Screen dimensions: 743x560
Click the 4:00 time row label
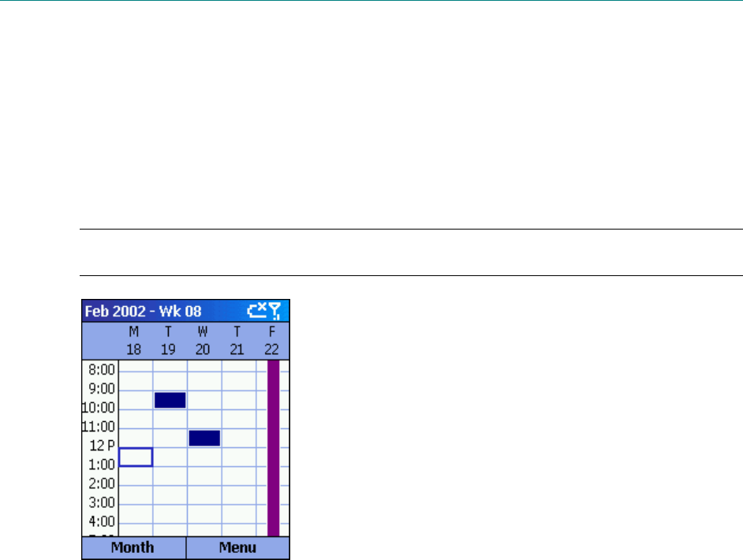(102, 521)
